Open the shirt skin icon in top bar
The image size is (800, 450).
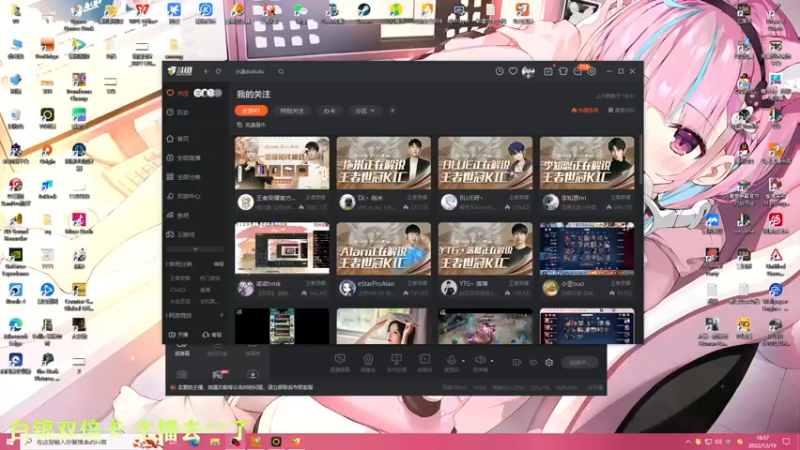(x=563, y=71)
